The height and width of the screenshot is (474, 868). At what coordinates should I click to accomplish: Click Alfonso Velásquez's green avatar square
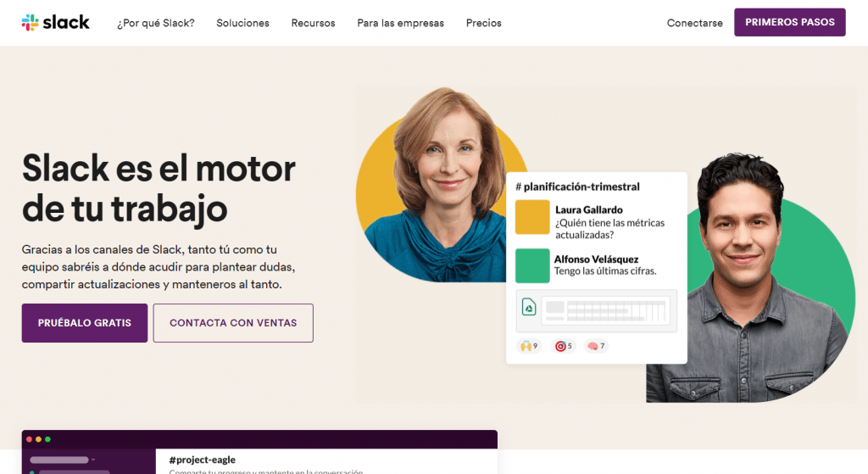tap(532, 265)
